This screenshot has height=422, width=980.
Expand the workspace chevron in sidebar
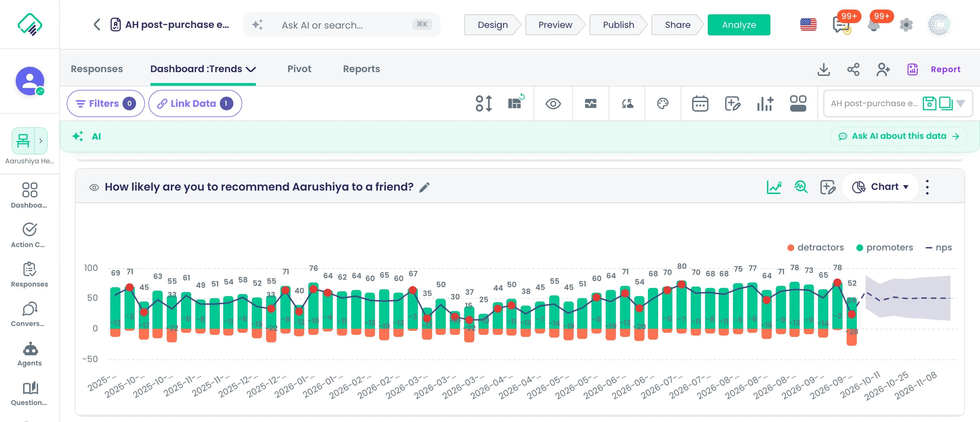tap(41, 141)
